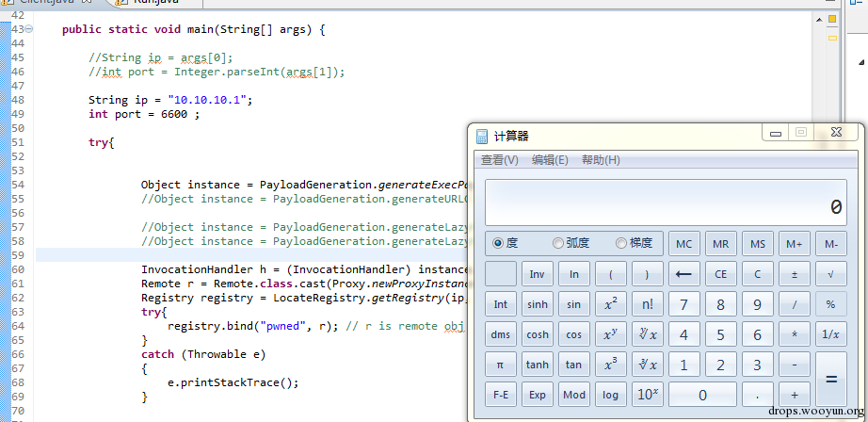Click digit 7 on the Calculator
The image size is (868, 422).
[684, 304]
